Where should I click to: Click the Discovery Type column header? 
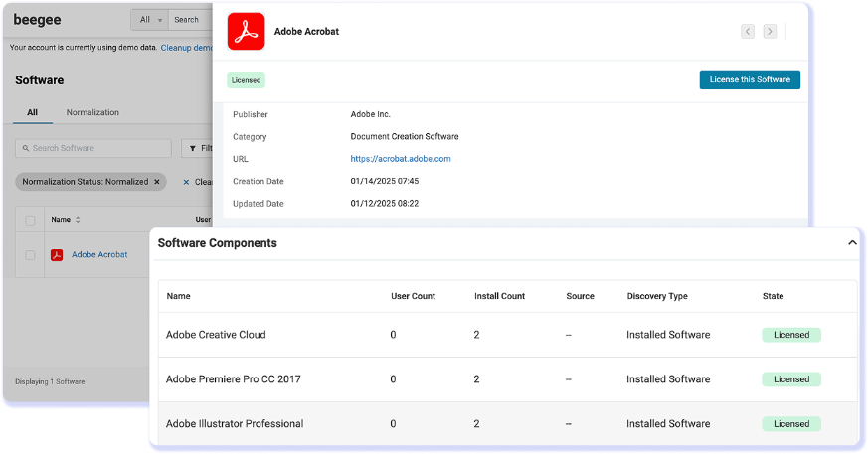pyautogui.click(x=657, y=296)
